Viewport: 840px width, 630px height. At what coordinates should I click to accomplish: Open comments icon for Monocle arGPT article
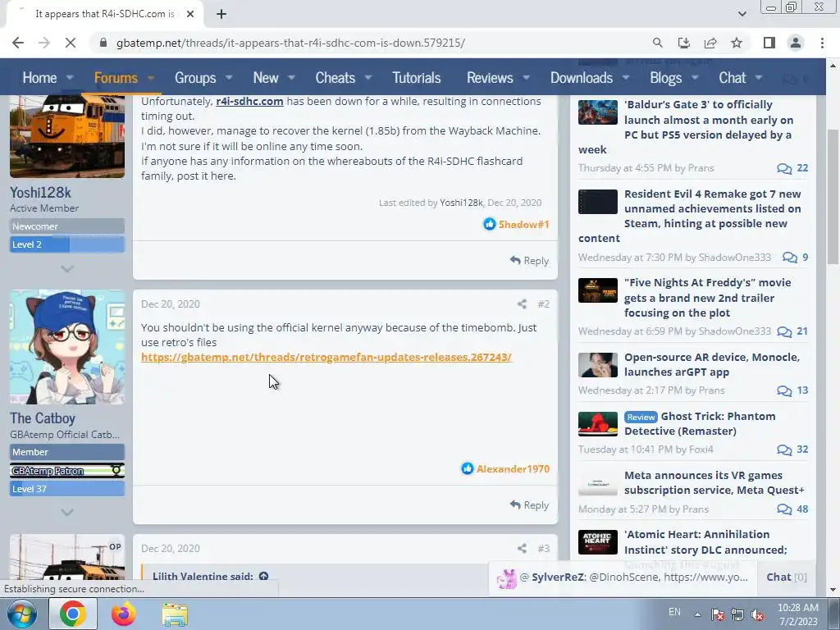point(784,390)
